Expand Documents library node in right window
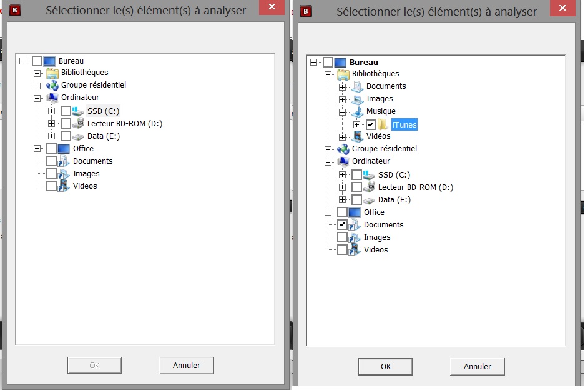The width and height of the screenshot is (588, 390). pyautogui.click(x=342, y=87)
